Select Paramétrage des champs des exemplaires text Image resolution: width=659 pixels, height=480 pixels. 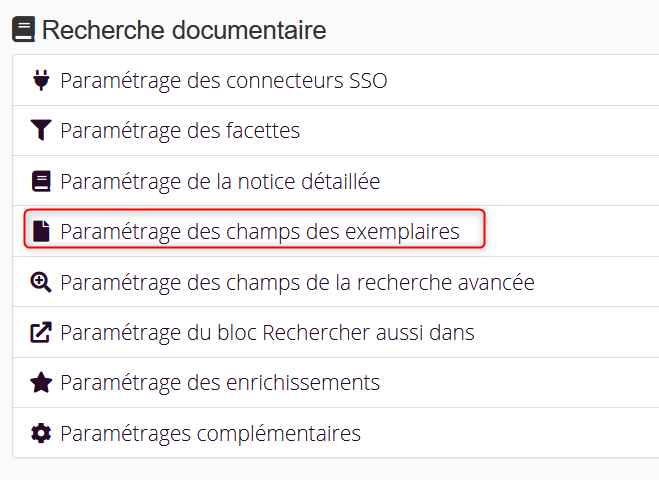tap(260, 232)
